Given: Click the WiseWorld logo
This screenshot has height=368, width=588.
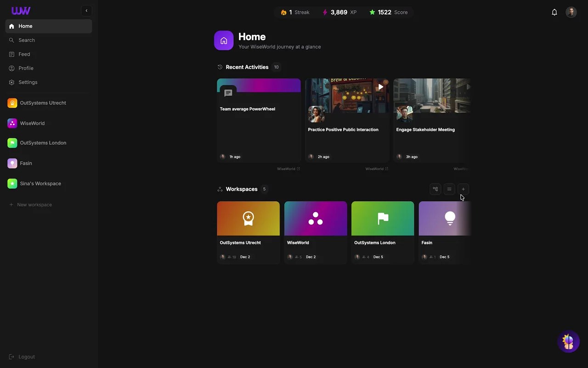Looking at the screenshot, I should (21, 10).
